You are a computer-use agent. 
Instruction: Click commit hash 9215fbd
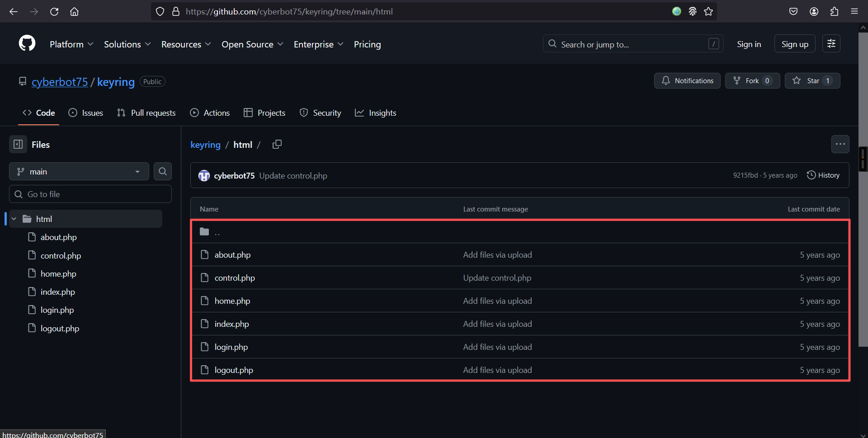tap(745, 175)
